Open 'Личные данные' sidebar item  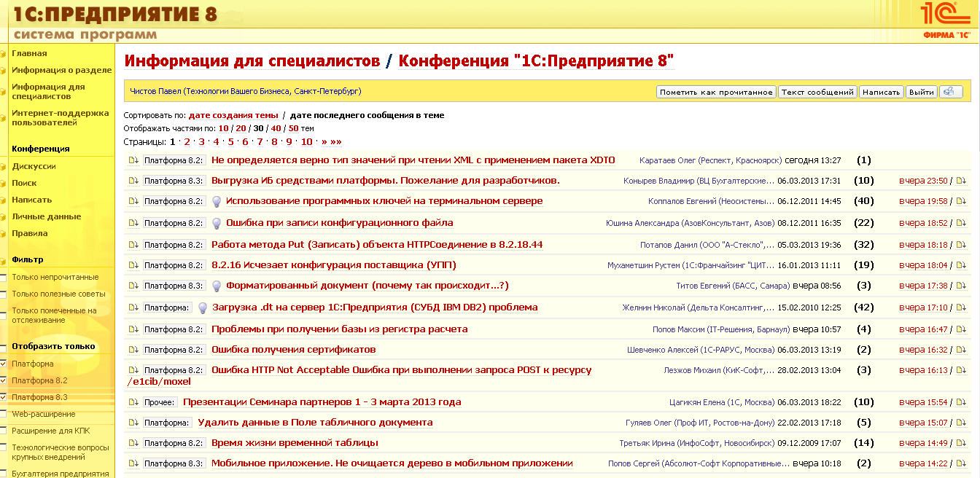[46, 216]
